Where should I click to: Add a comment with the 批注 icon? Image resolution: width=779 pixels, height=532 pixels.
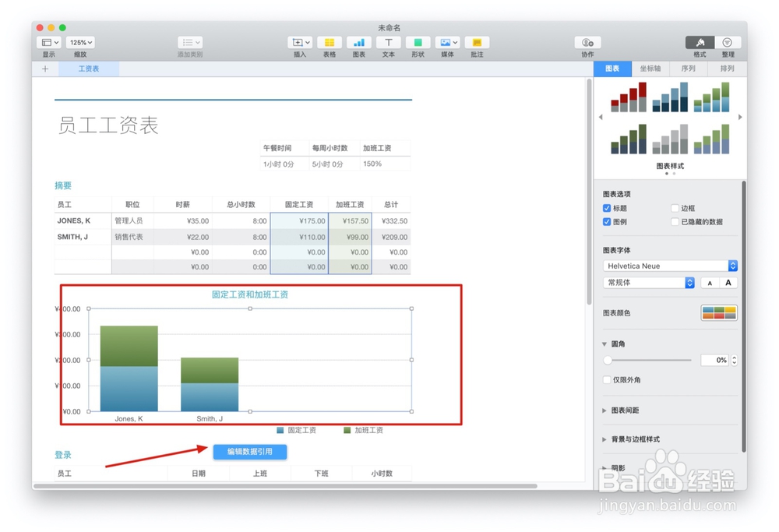477,43
